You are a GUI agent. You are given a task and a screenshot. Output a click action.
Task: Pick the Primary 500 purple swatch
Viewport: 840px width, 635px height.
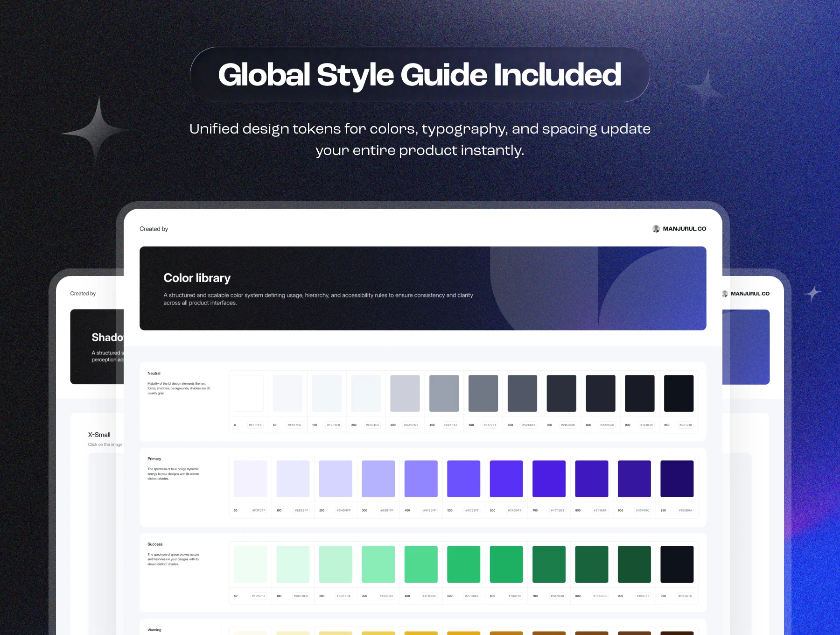click(x=464, y=479)
